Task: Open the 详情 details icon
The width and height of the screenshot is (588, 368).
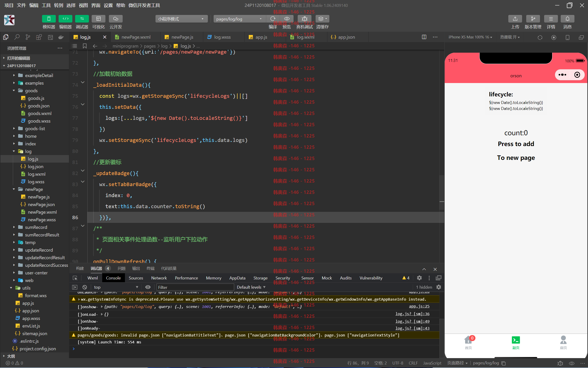Action: [551, 19]
